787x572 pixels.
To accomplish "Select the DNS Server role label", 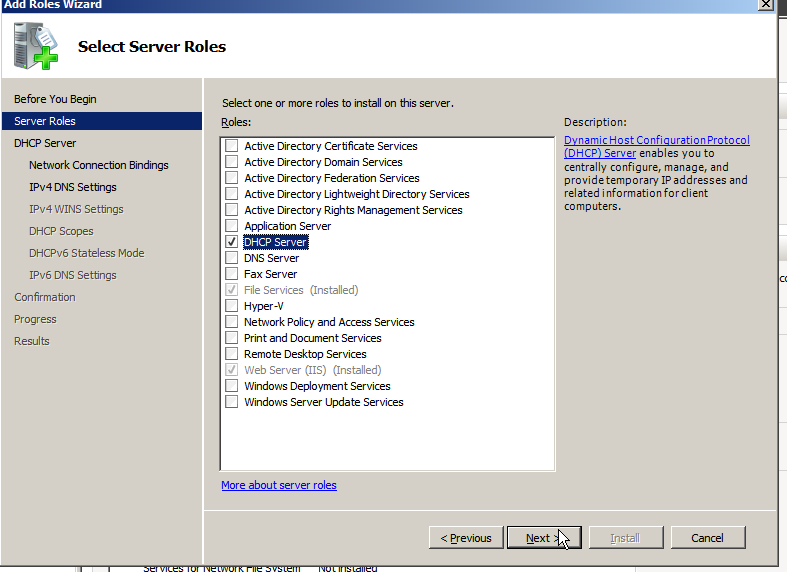I will point(272,258).
